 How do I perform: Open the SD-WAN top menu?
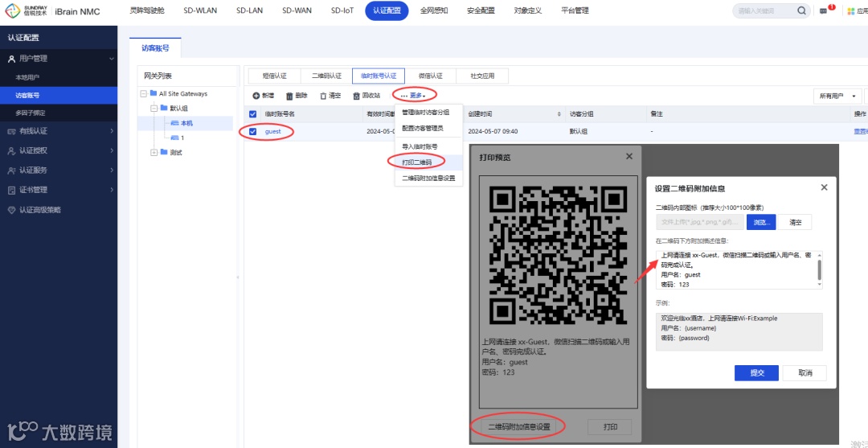296,10
